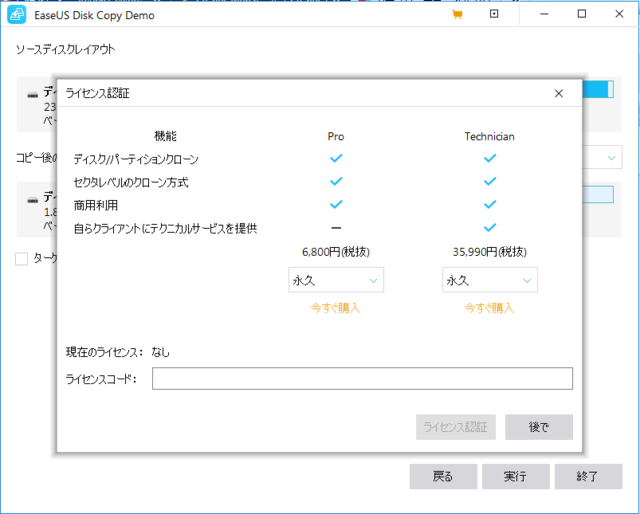Open the Pro 永久 license term dropdown
This screenshot has height=514, width=640.
coord(336,280)
